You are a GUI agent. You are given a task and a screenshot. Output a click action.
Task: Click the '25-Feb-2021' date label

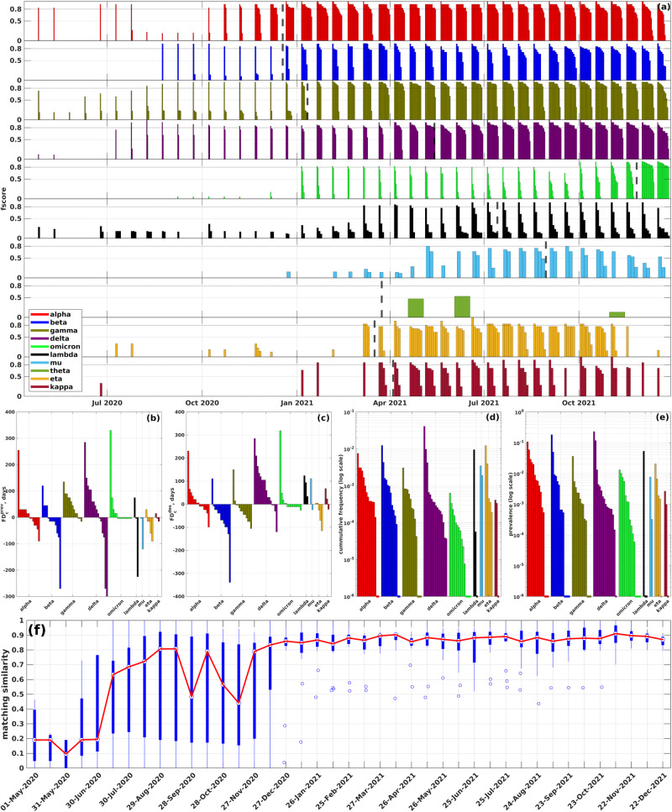pos(335,791)
